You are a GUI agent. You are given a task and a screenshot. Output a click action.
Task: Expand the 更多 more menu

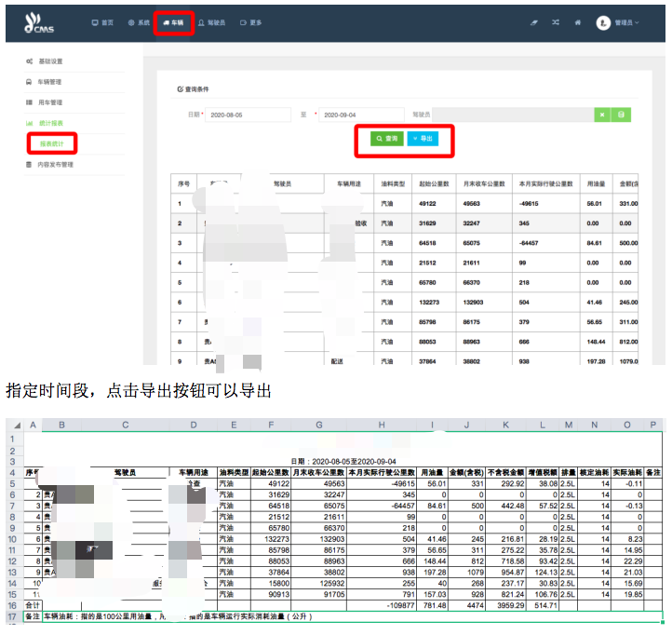pyautogui.click(x=250, y=22)
